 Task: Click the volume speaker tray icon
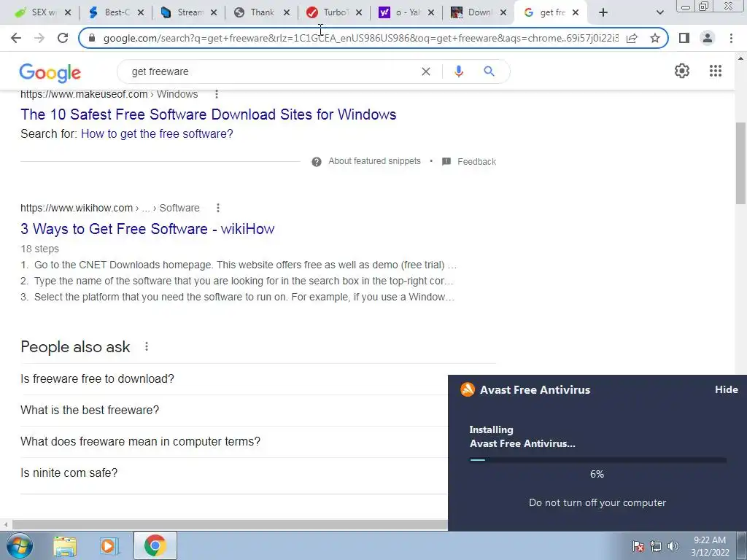pyautogui.click(x=673, y=546)
